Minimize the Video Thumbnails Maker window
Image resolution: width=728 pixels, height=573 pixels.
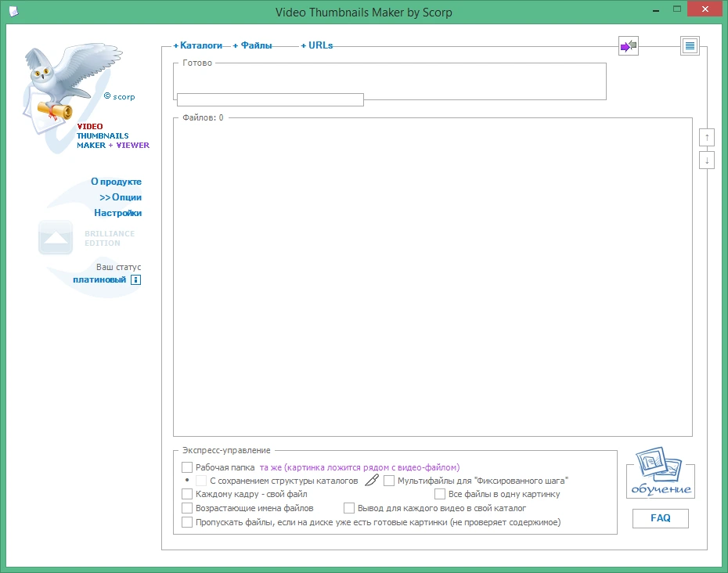click(x=656, y=9)
